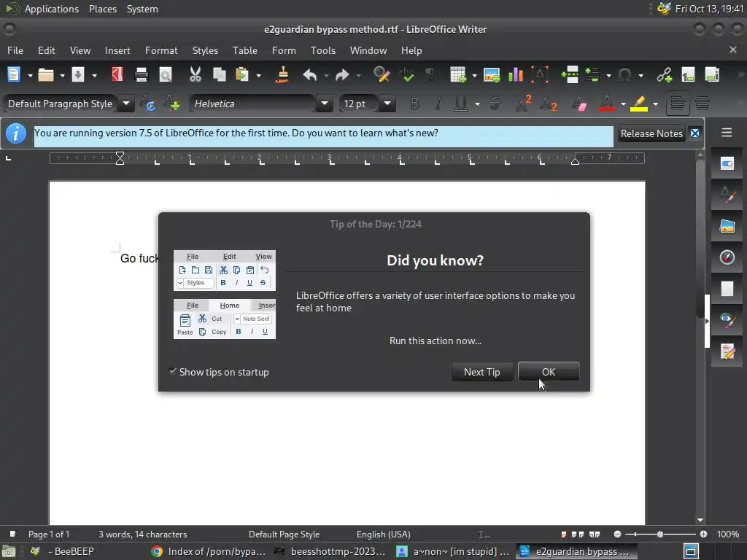Click the Paste clipboard icon
The image size is (747, 560).
click(x=242, y=75)
